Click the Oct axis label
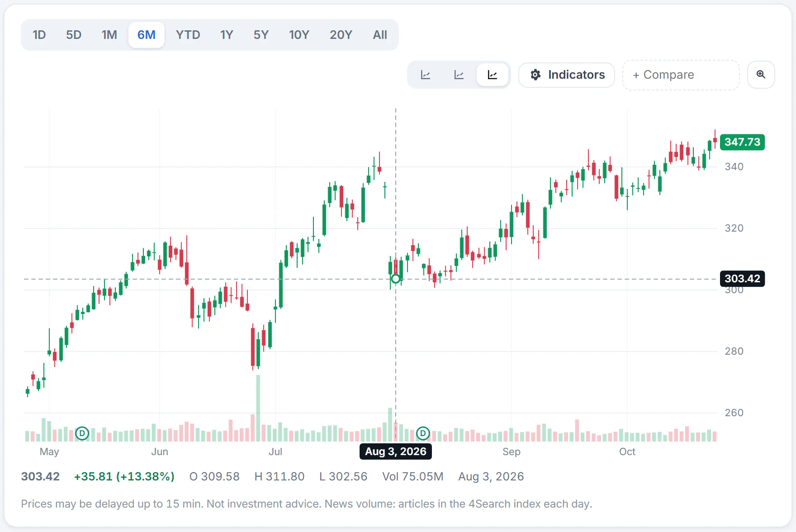Image resolution: width=796 pixels, height=532 pixels. coord(627,451)
